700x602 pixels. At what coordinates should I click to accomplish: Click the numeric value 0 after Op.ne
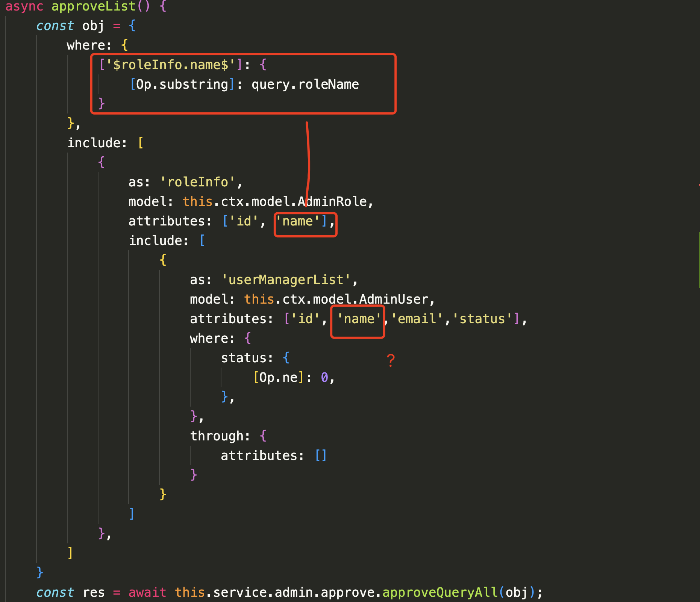325,377
